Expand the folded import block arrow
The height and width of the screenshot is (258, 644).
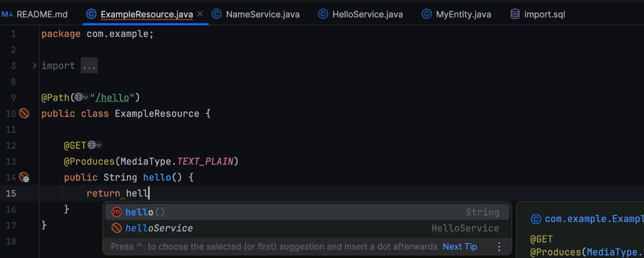(x=34, y=66)
